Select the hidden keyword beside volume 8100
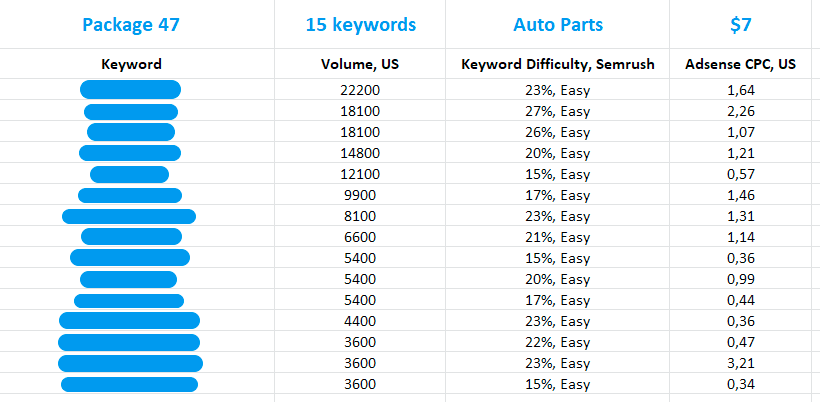 (x=129, y=216)
